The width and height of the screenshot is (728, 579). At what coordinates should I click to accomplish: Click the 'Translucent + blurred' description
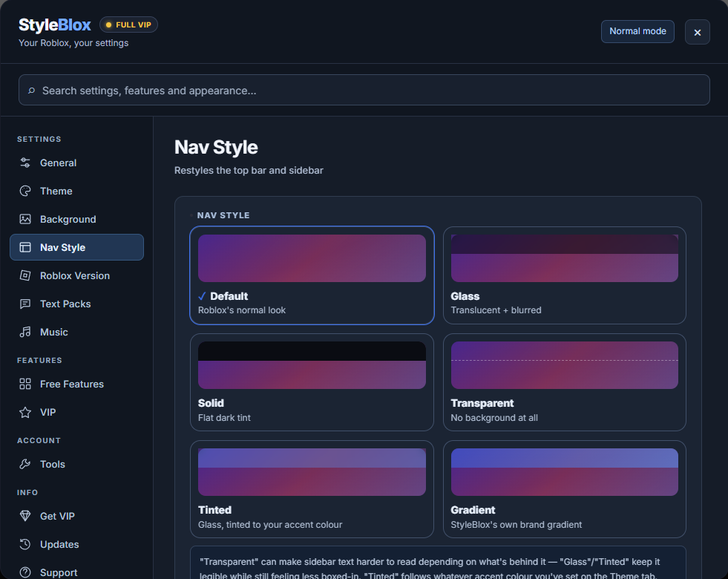[x=496, y=310]
